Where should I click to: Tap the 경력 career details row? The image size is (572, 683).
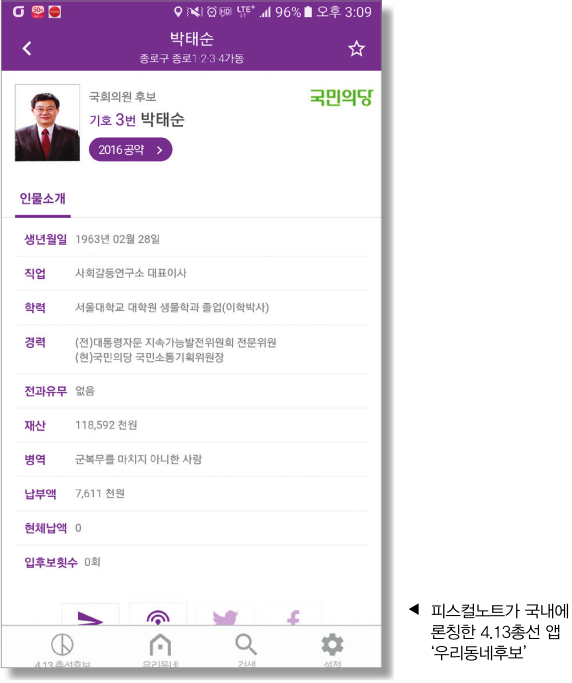pyautogui.click(x=192, y=350)
